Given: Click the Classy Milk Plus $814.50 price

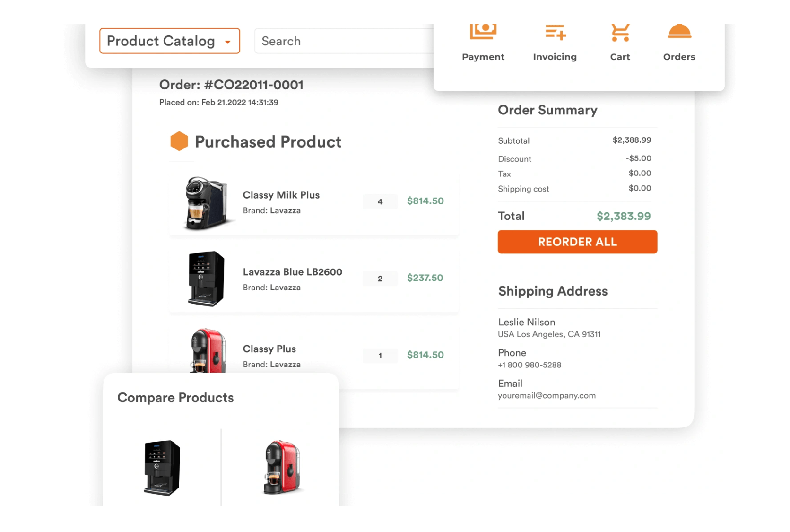Looking at the screenshot, I should point(425,201).
